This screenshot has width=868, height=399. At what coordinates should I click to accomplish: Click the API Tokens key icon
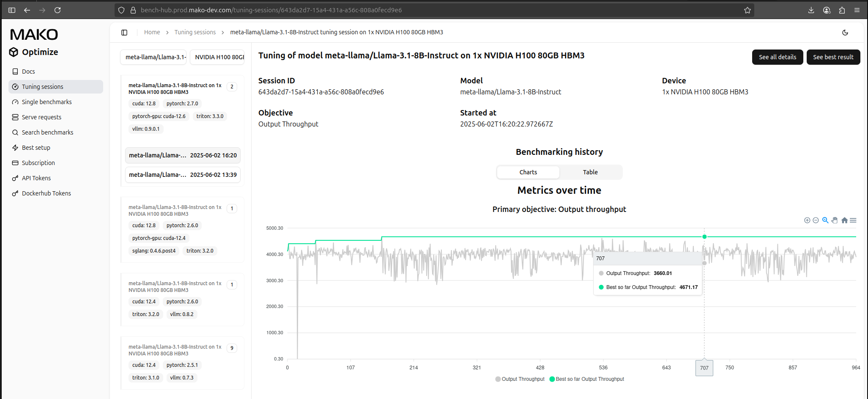click(x=15, y=178)
